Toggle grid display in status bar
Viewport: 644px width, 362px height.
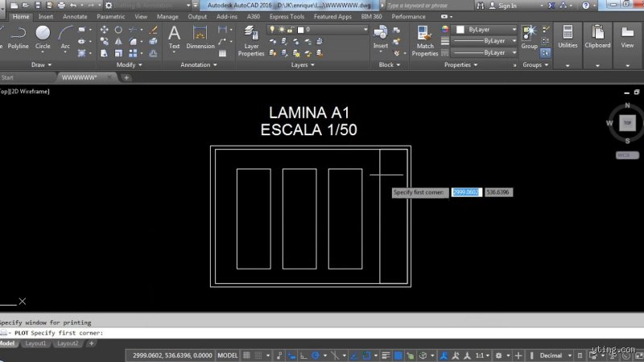246,356
